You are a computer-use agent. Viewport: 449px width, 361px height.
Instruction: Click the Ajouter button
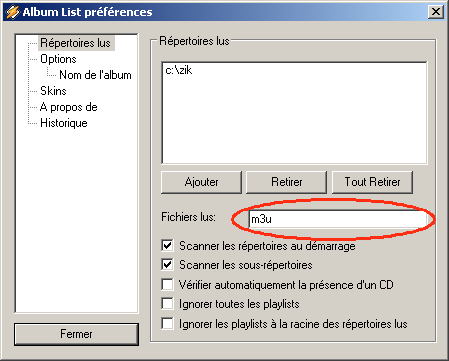point(201,182)
